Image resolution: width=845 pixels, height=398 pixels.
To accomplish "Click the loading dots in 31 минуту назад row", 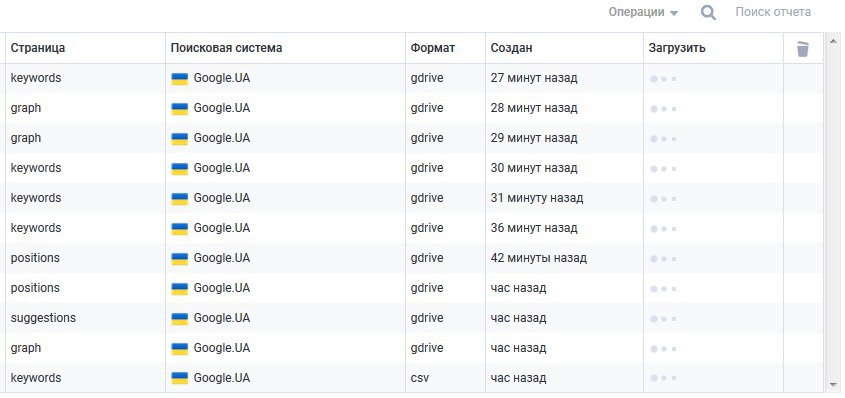I will [663, 199].
